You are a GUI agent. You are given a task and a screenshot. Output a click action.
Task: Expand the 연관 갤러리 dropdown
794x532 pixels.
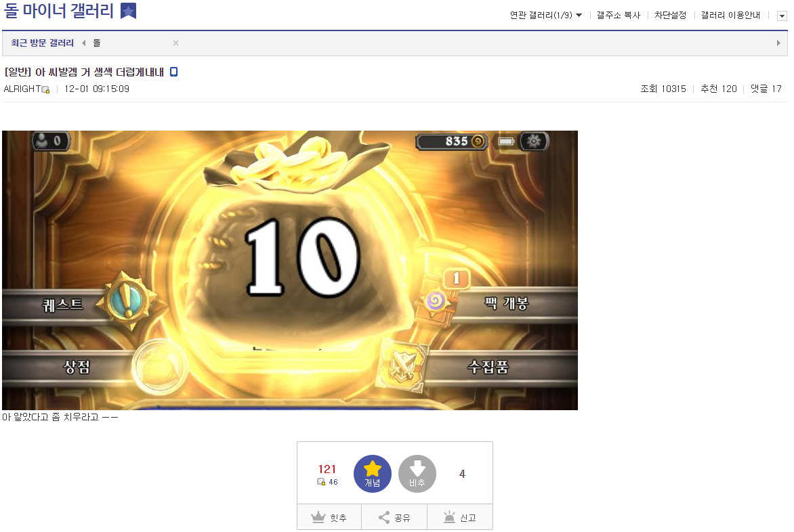tap(546, 15)
